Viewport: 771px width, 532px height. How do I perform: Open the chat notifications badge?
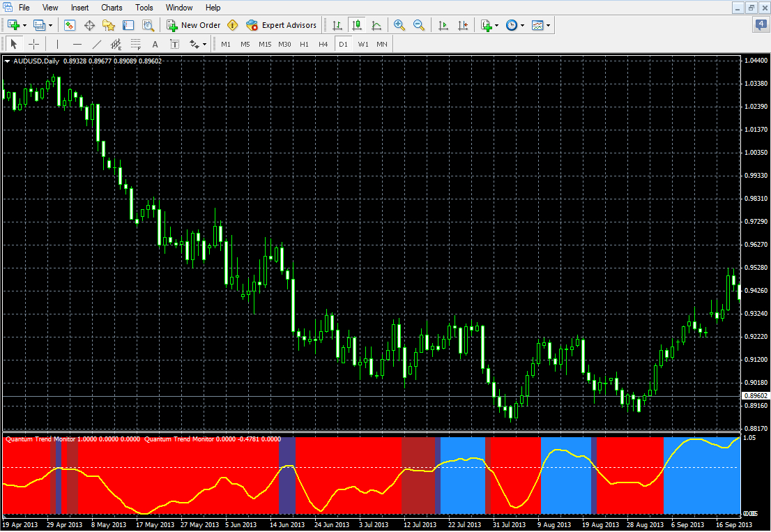(761, 25)
